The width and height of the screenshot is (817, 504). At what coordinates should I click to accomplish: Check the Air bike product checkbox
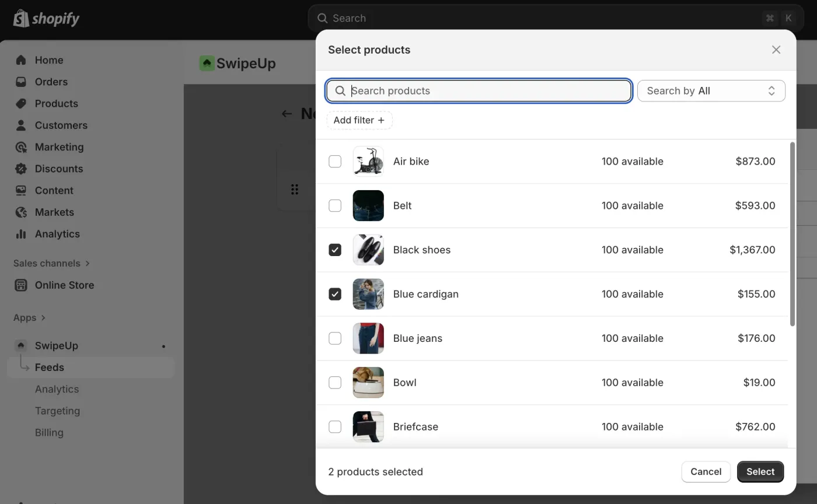[x=335, y=161]
